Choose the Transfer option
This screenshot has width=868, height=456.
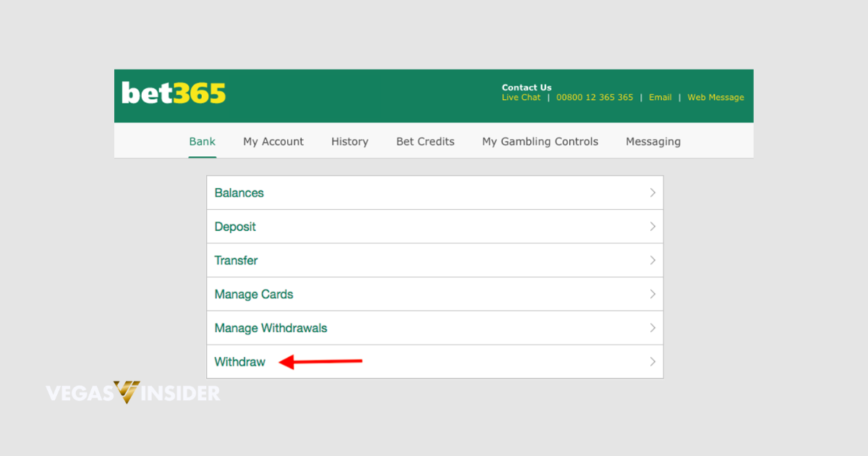[435, 261]
